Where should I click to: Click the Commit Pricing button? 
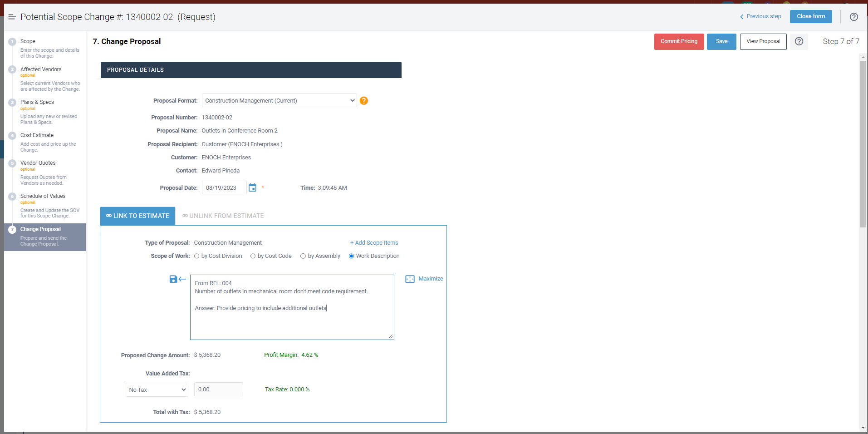click(679, 41)
